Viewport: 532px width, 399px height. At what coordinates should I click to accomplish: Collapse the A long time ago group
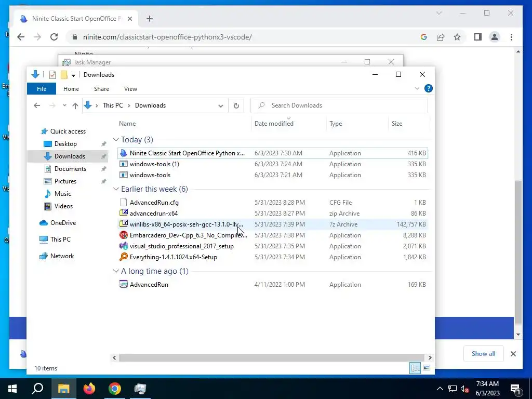pyautogui.click(x=116, y=271)
